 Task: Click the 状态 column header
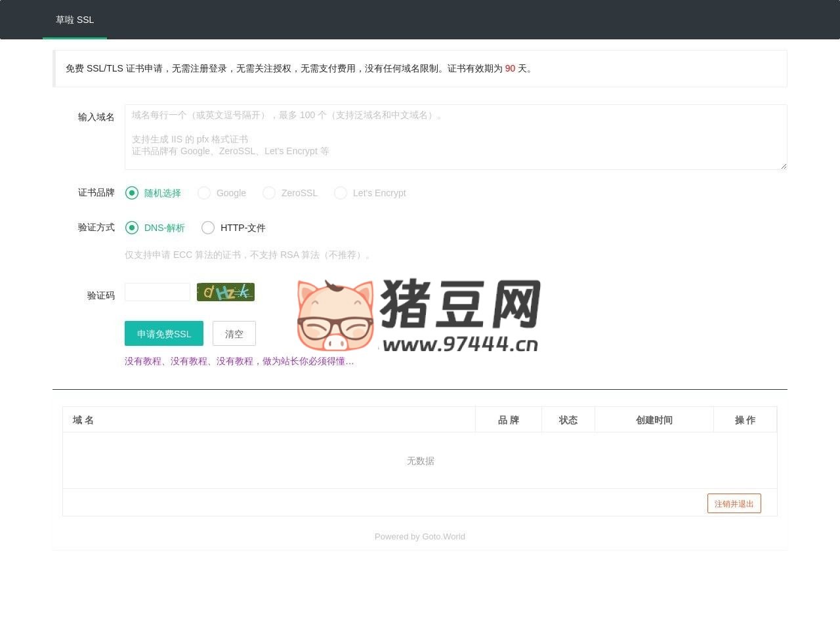(568, 419)
